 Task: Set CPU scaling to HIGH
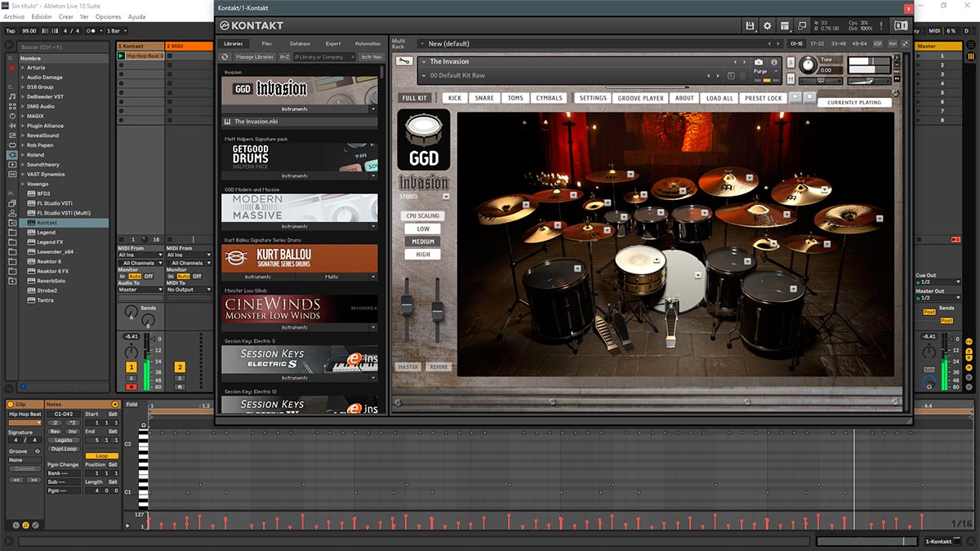422,255
